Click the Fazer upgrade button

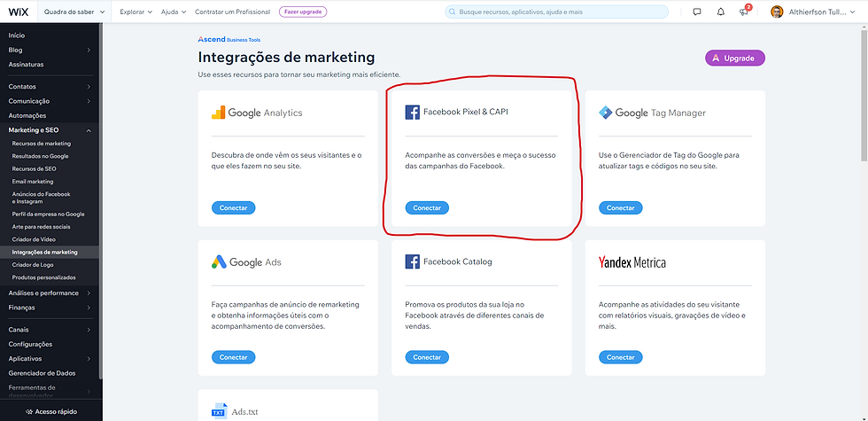pos(303,12)
